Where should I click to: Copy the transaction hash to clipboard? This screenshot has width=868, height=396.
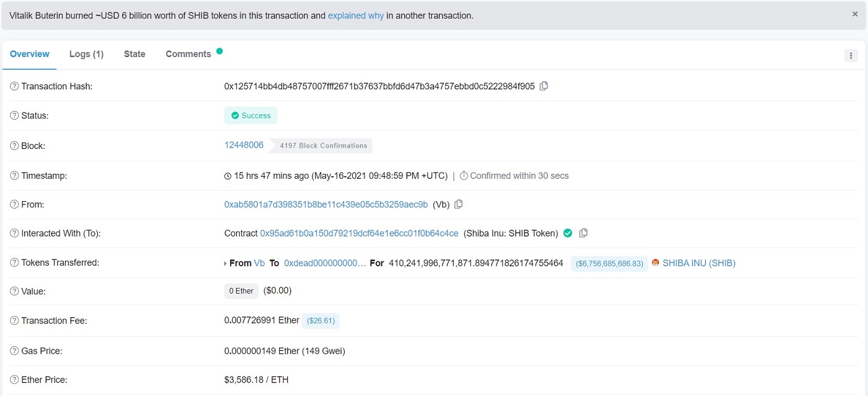[x=544, y=86]
